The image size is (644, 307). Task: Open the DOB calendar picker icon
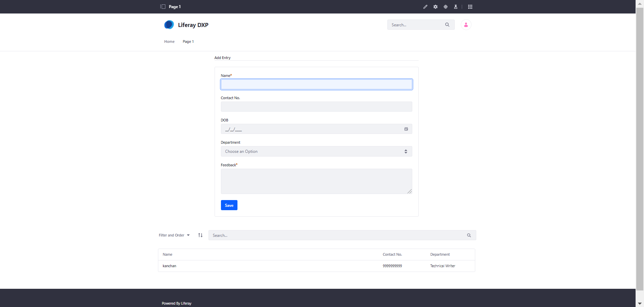click(x=406, y=129)
